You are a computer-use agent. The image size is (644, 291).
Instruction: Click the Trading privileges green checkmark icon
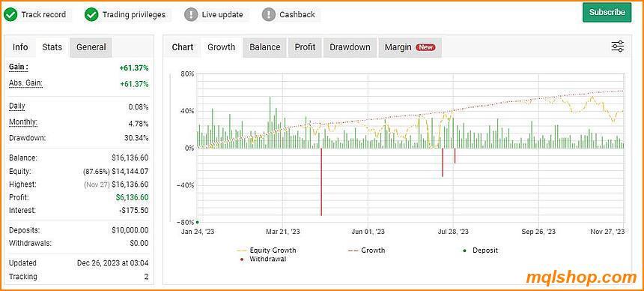[x=91, y=15]
